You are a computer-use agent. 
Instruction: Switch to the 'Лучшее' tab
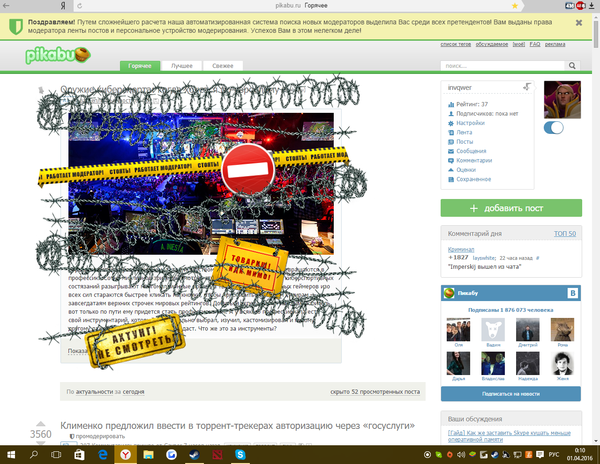[182, 66]
